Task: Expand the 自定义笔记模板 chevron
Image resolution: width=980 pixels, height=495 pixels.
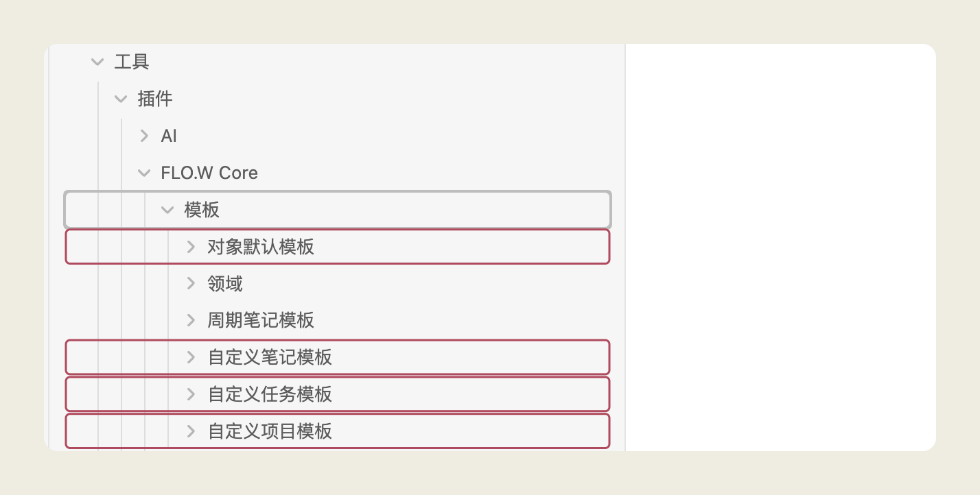Action: click(191, 357)
